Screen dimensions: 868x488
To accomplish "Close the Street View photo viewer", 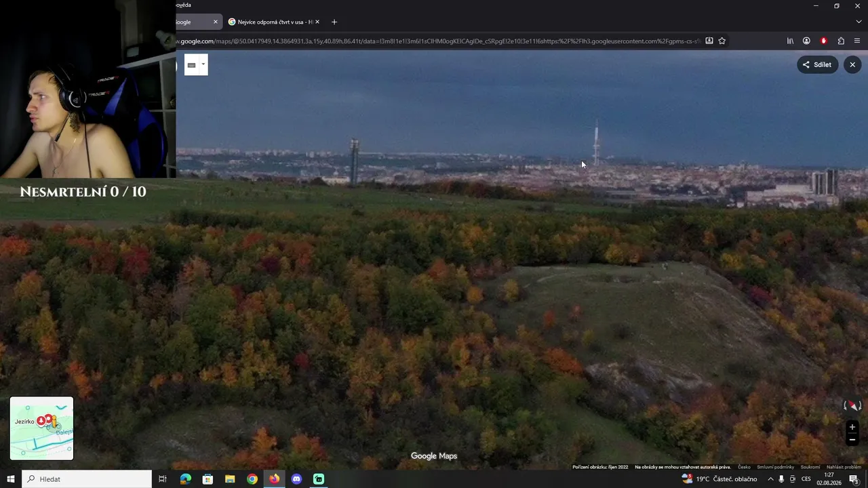I will tap(852, 64).
